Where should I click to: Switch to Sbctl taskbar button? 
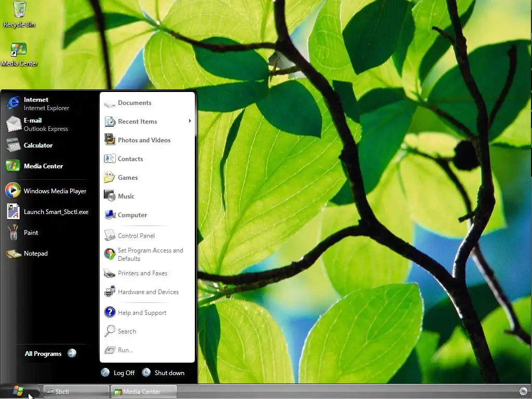76,392
